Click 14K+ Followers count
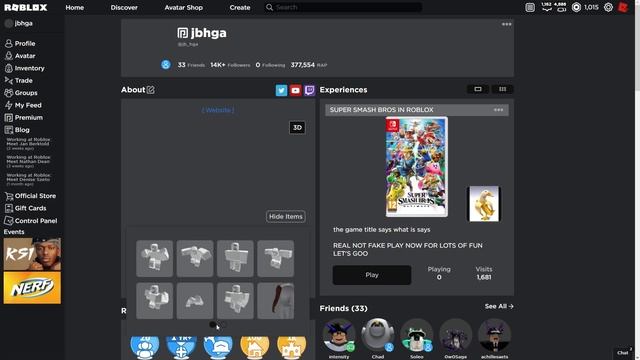The width and height of the screenshot is (640, 360). pos(230,65)
